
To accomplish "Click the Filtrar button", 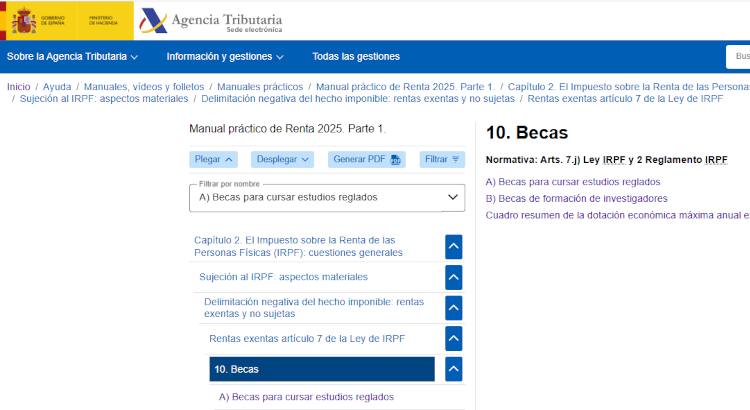I will pos(442,159).
